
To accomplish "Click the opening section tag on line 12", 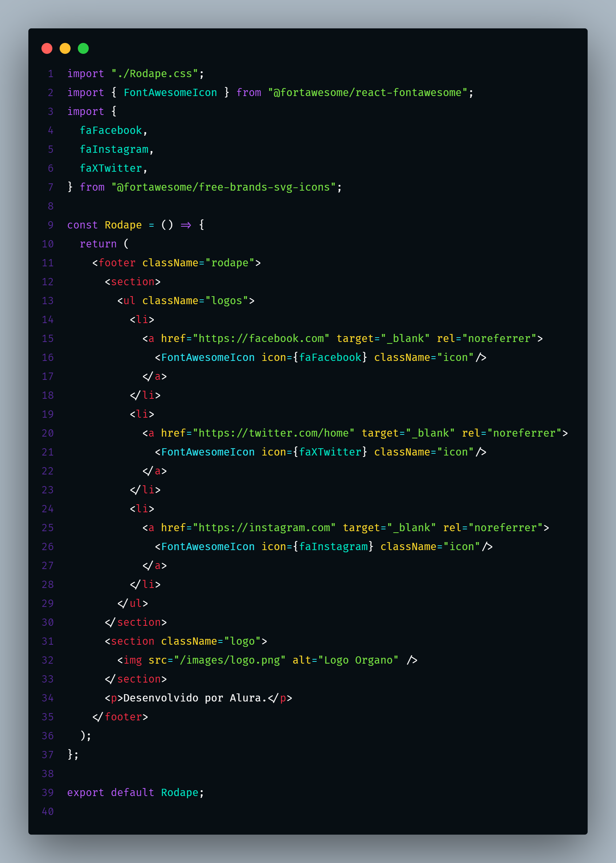I will point(133,282).
